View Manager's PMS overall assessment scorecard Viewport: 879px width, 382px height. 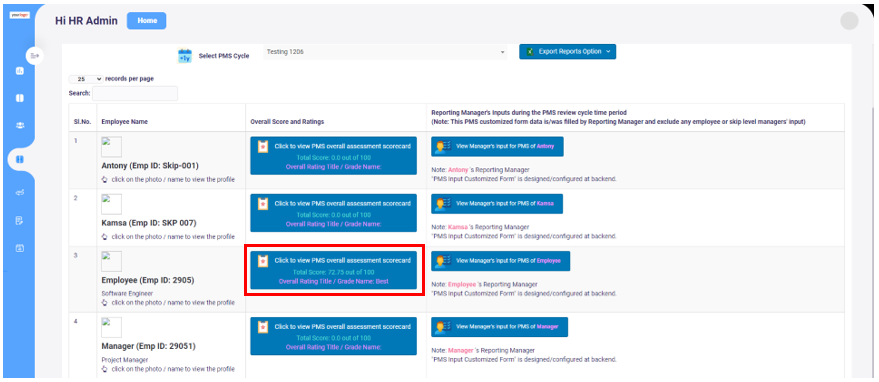(334, 336)
